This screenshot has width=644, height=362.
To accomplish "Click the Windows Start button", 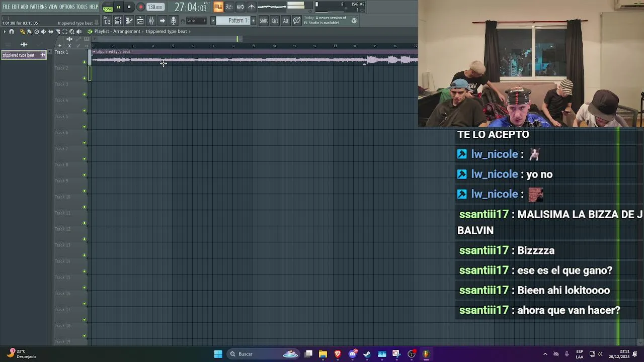I will point(218,354).
